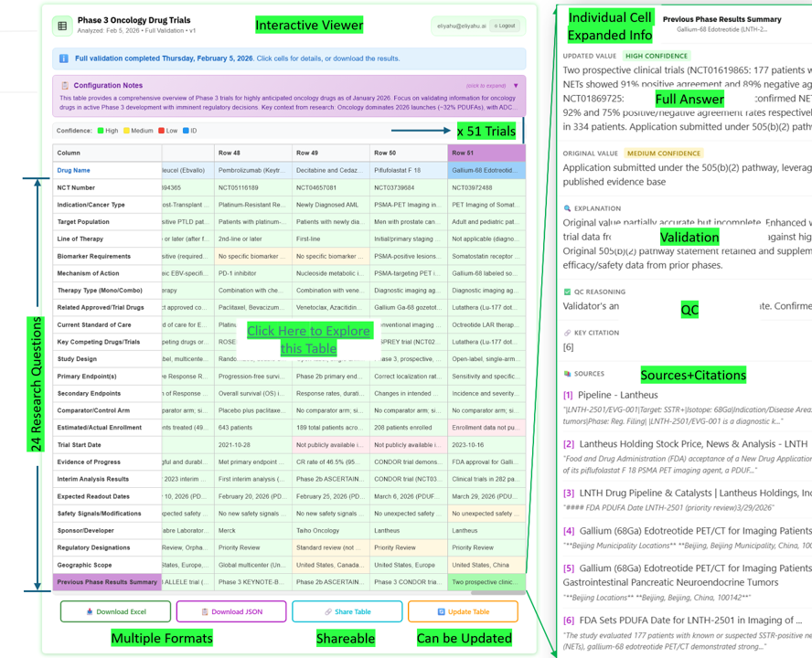Click the link icon inside Share Table
This screenshot has height=658, width=812.
327,610
